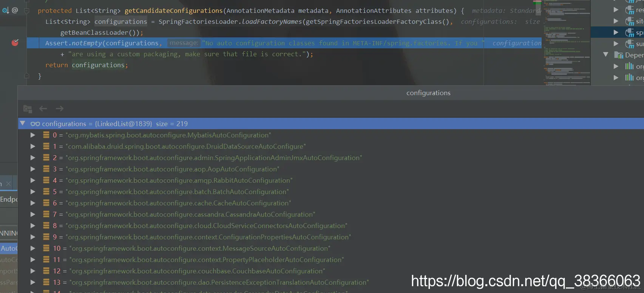Collapse the getCandidateConfigurations method fold marker

point(26,11)
